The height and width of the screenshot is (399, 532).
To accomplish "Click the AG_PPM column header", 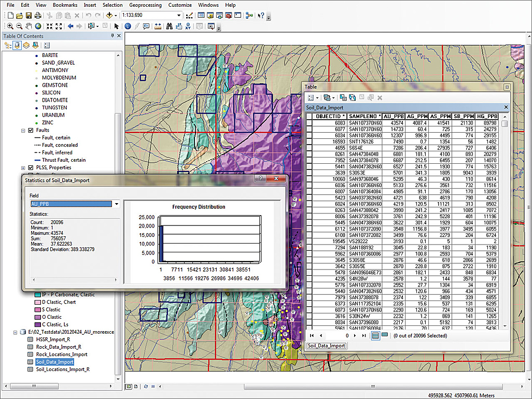I will [417, 116].
